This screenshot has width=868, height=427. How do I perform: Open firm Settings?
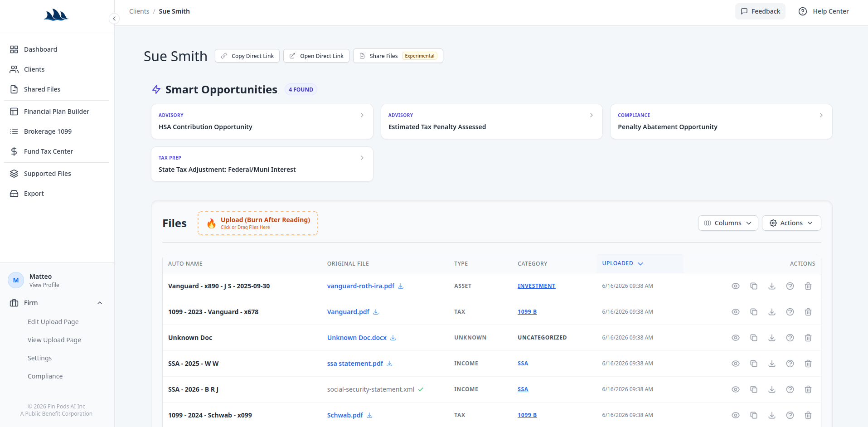[x=39, y=358]
